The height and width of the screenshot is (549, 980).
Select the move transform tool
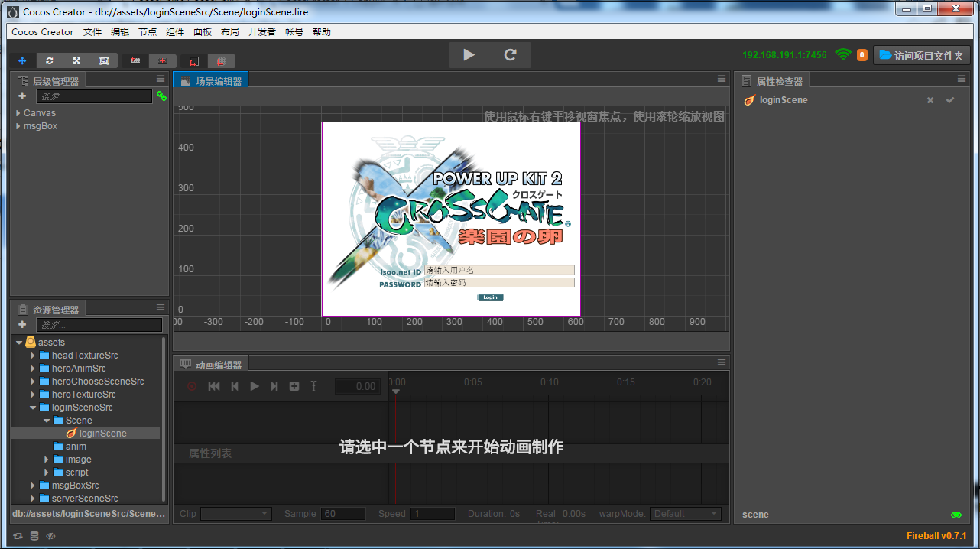[22, 60]
